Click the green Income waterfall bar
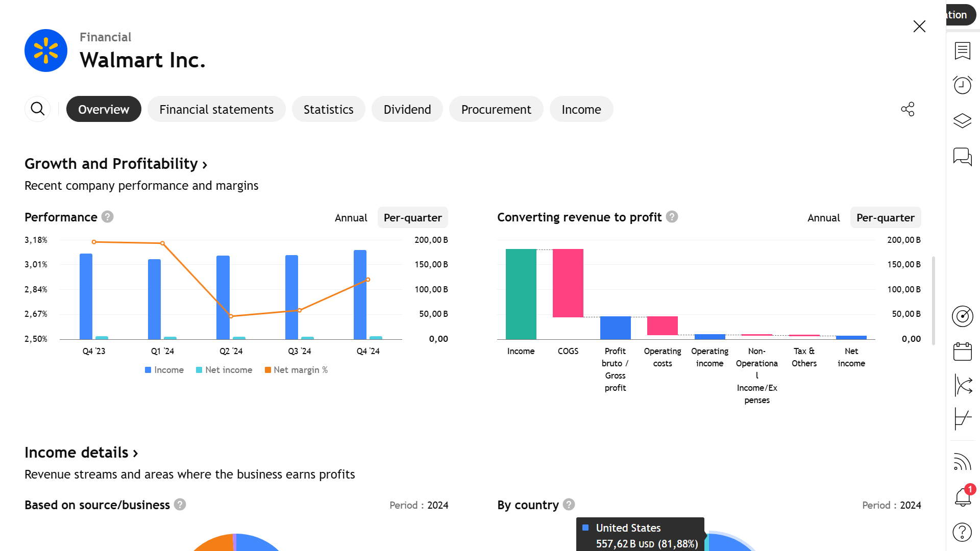Viewport: 980px width, 551px height. [521, 294]
